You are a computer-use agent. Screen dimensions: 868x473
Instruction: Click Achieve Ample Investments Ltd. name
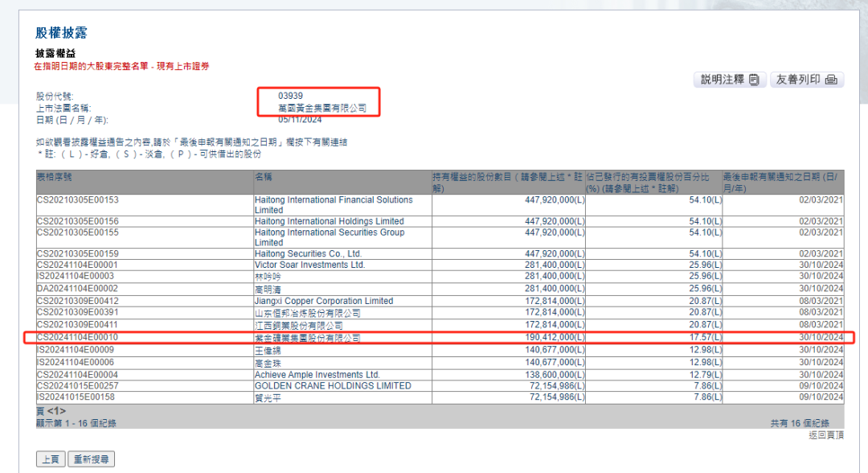click(317, 375)
